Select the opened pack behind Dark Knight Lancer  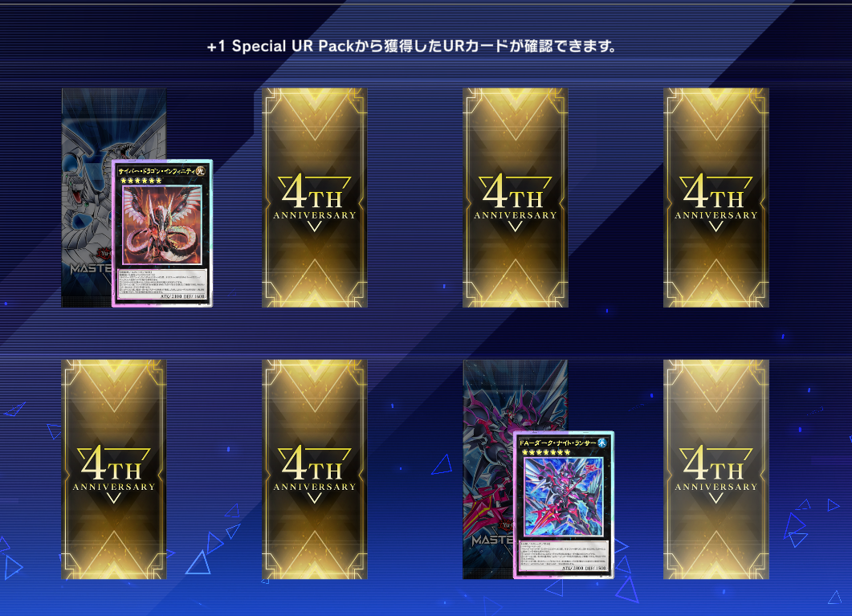pyautogui.click(x=488, y=469)
